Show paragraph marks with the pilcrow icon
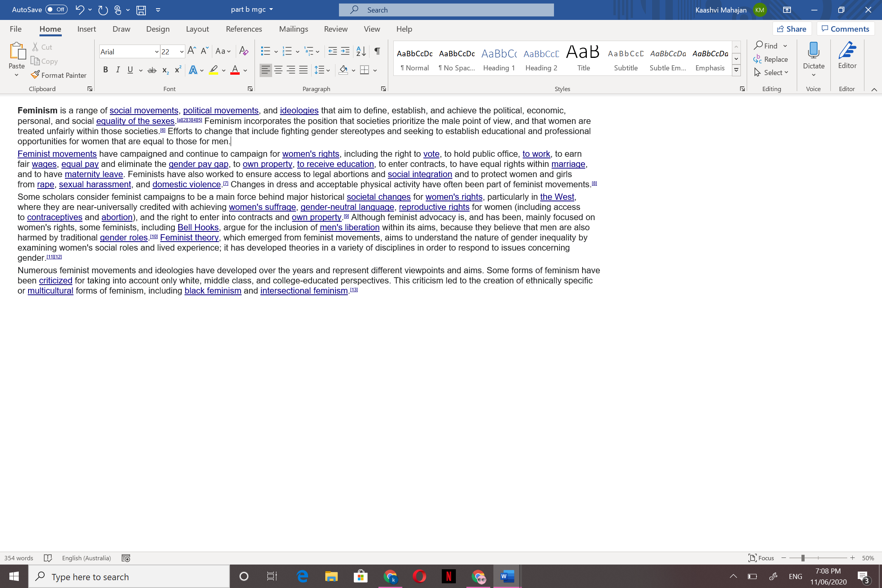The height and width of the screenshot is (588, 882). (x=377, y=51)
